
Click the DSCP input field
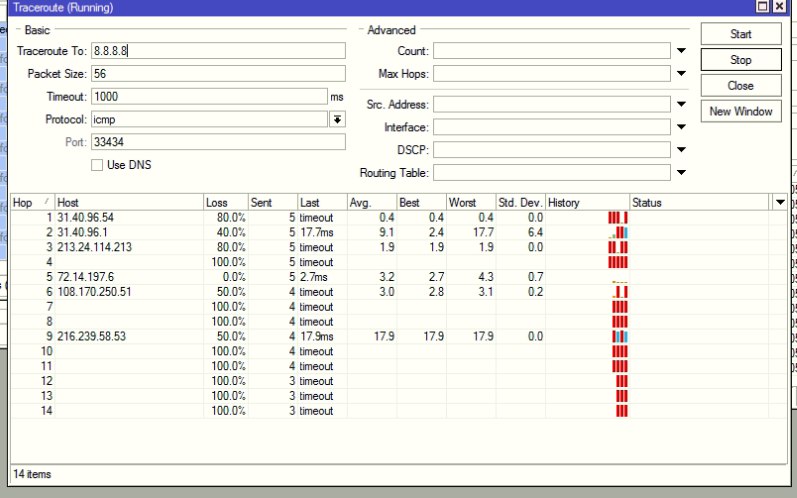point(551,150)
